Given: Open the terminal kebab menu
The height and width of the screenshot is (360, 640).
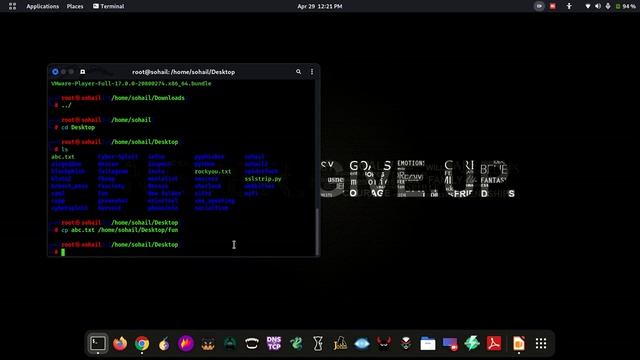Looking at the screenshot, I should (312, 72).
